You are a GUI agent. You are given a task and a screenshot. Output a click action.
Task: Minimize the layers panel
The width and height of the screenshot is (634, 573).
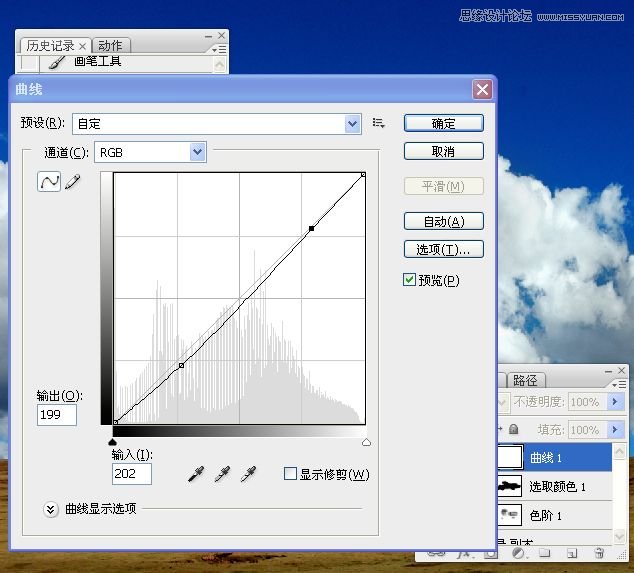[609, 371]
